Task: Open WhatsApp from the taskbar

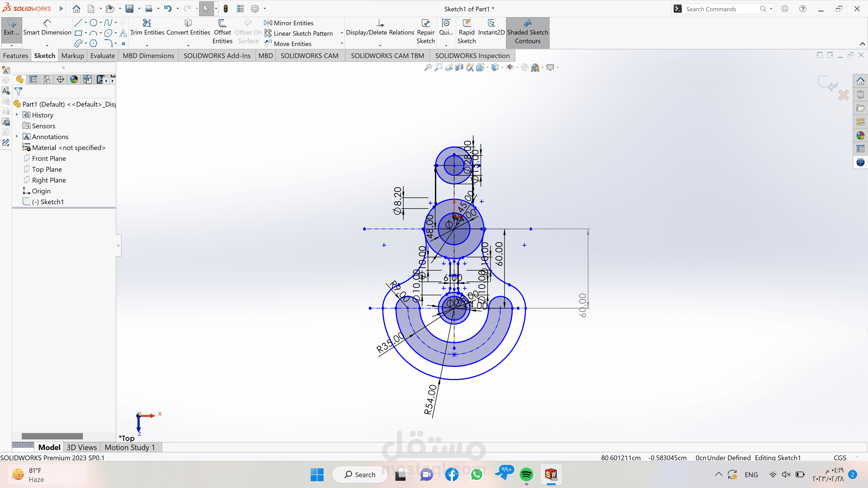Action: coord(477,474)
